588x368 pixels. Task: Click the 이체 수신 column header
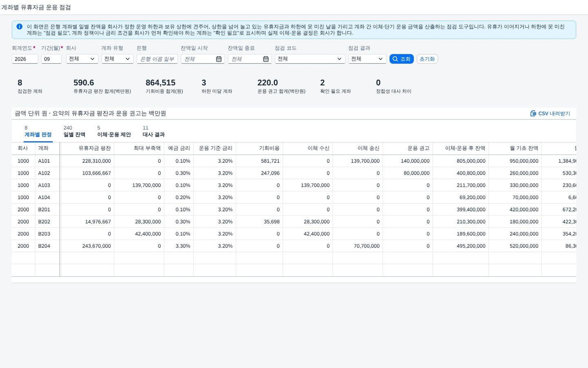(308, 148)
